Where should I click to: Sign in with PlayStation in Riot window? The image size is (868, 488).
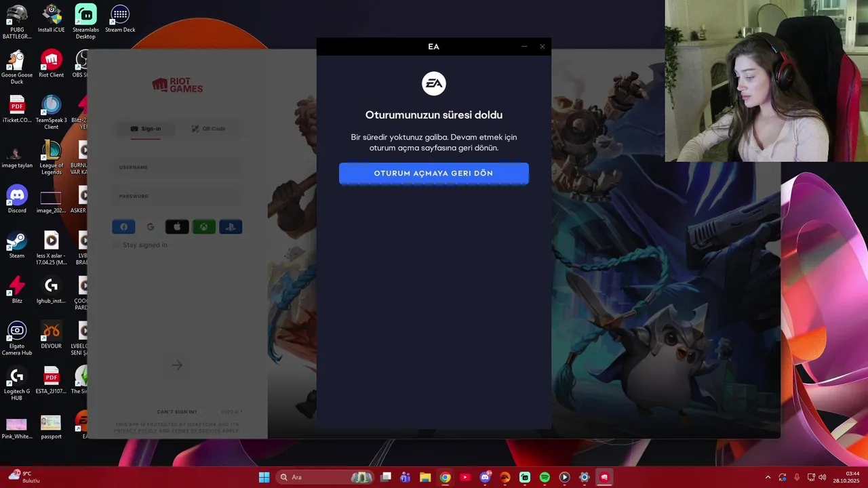click(231, 227)
